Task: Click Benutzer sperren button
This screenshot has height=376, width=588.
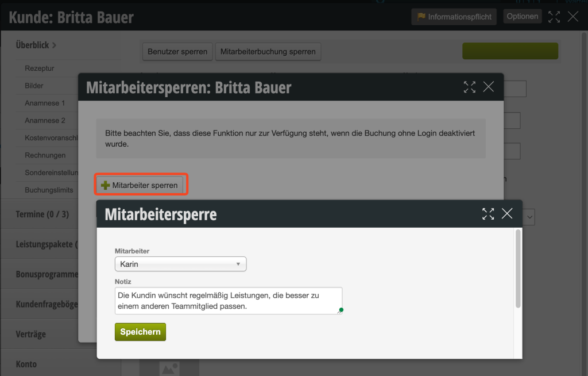Action: pyautogui.click(x=177, y=51)
